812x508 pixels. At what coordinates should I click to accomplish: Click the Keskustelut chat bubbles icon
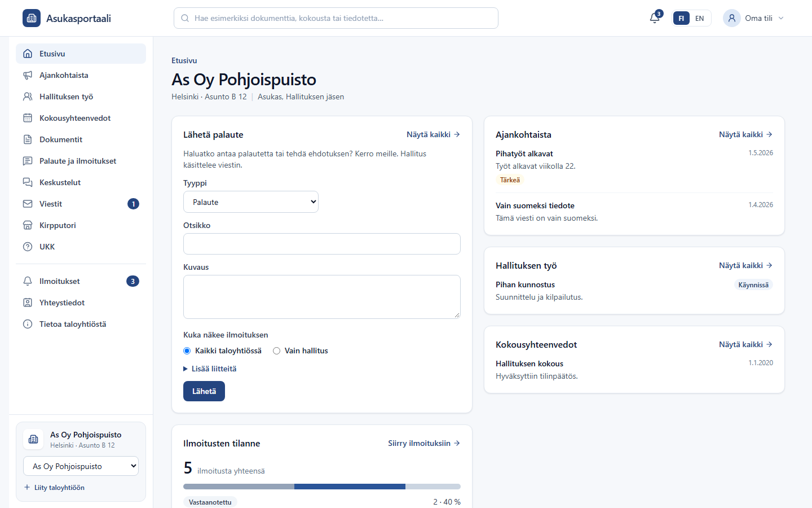click(x=28, y=182)
